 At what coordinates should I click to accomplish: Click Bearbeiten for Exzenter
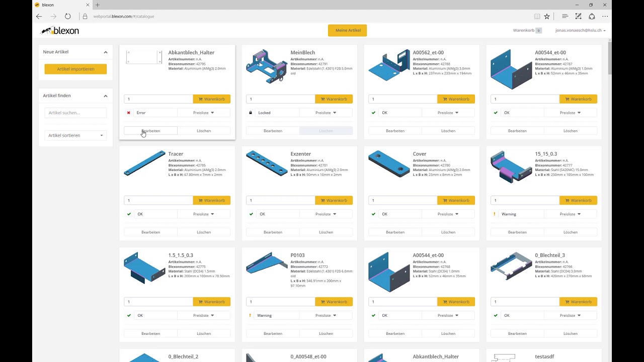[x=273, y=232]
